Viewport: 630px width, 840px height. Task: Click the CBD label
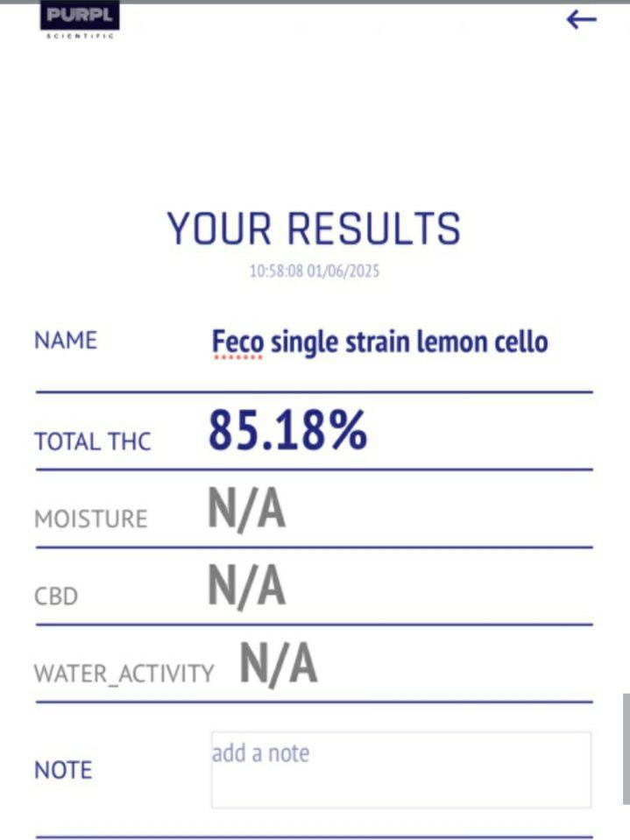pos(56,596)
